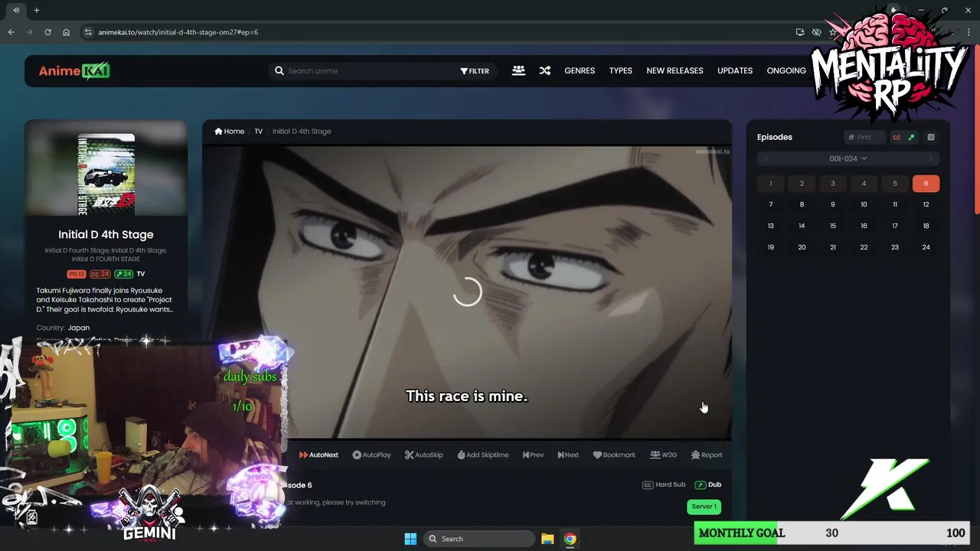Open the GENRES menu
This screenshot has height=551, width=980.
pos(580,70)
